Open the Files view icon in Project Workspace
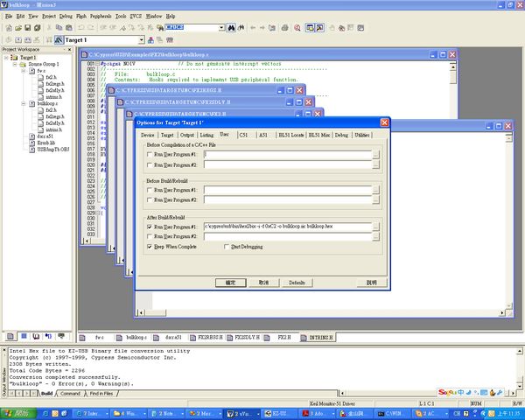The width and height of the screenshot is (525, 420). (11, 336)
